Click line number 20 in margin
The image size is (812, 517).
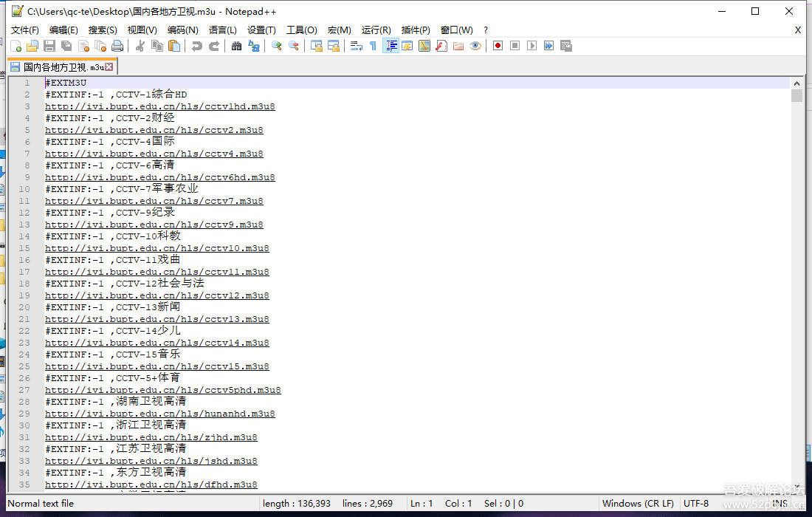click(x=24, y=307)
